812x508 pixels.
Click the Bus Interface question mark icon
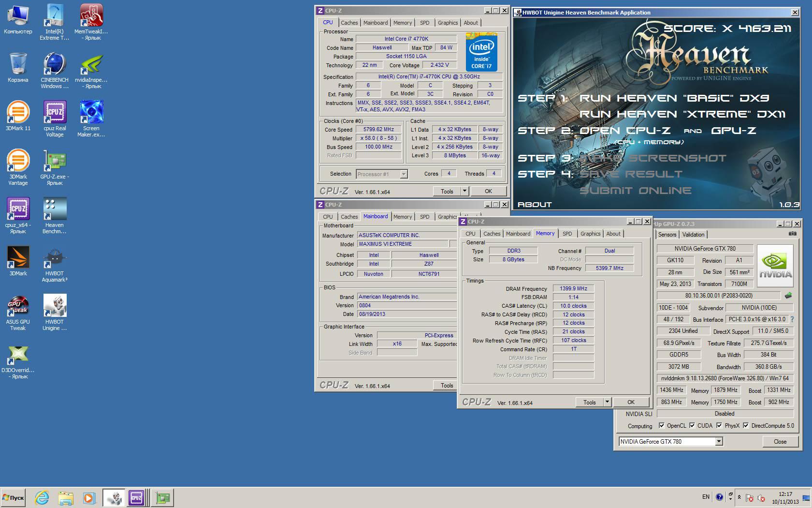click(x=792, y=319)
